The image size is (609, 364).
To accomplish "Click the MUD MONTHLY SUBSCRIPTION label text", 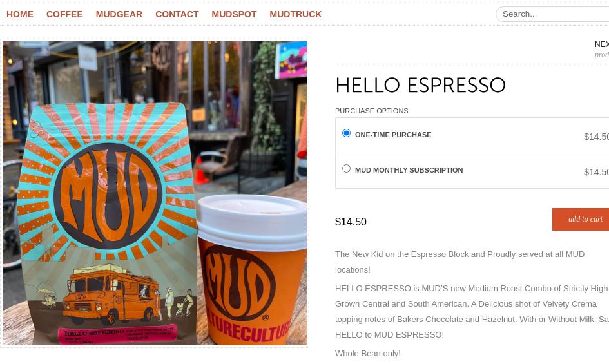I will tap(409, 170).
